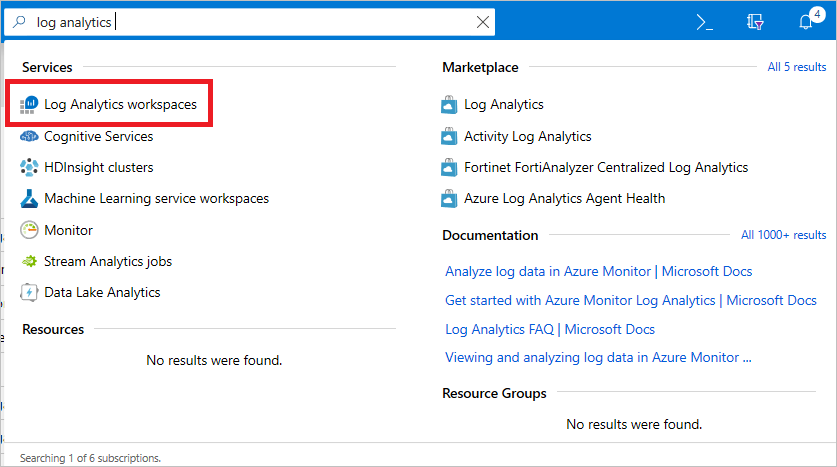Clear search box with X button
Viewport: 837px width, 467px height.
pos(483,22)
